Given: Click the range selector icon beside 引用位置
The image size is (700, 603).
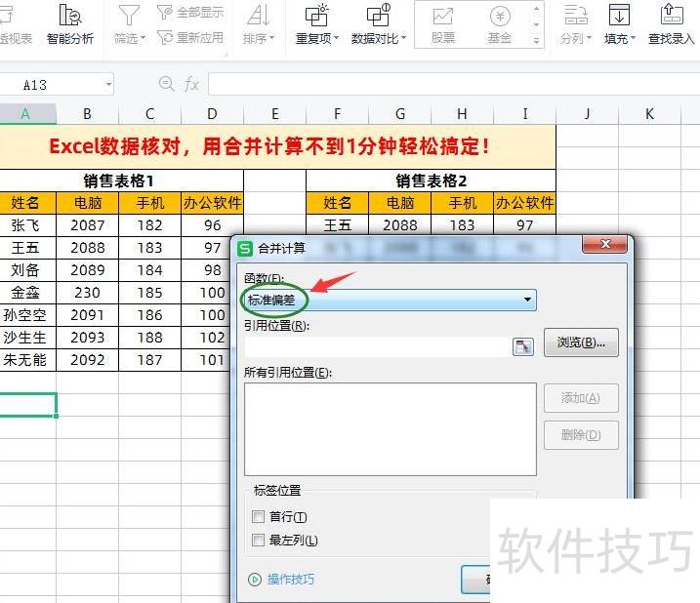Looking at the screenshot, I should click(524, 345).
